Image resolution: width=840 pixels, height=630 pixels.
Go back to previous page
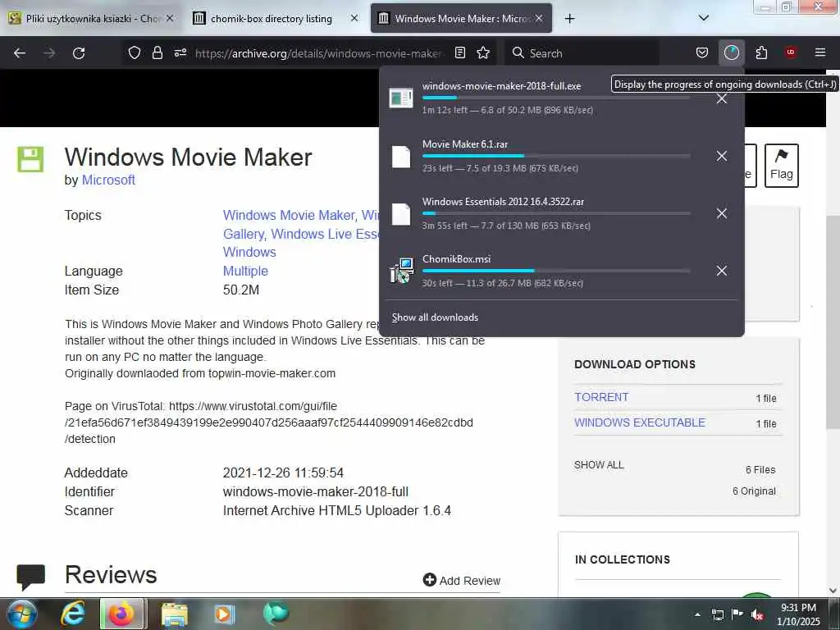pyautogui.click(x=20, y=53)
